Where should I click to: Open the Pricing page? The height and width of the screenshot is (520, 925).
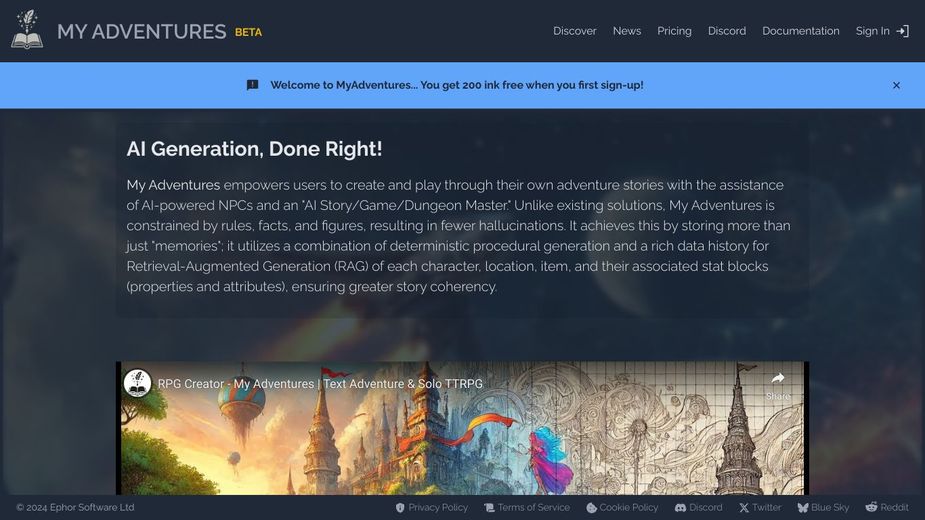point(674,31)
